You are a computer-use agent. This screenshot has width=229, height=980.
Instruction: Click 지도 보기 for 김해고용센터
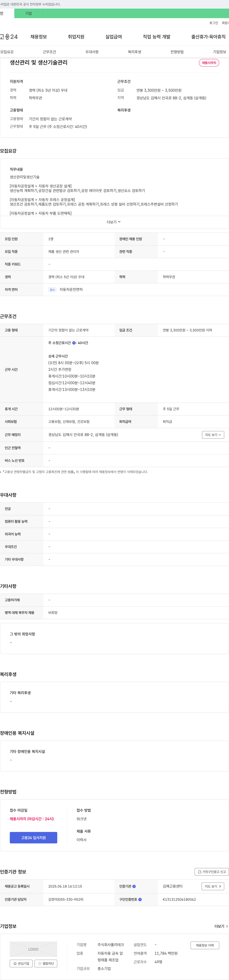[213, 886]
